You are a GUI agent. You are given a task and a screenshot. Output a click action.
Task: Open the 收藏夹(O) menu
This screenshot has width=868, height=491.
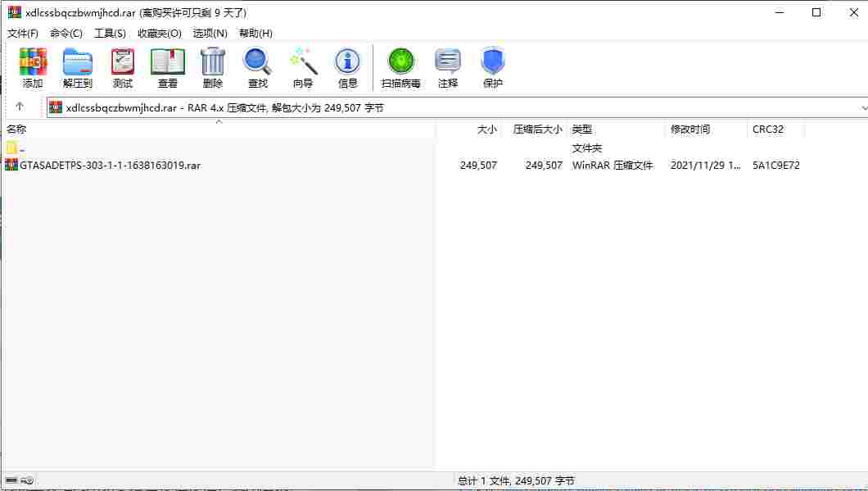[x=160, y=34]
